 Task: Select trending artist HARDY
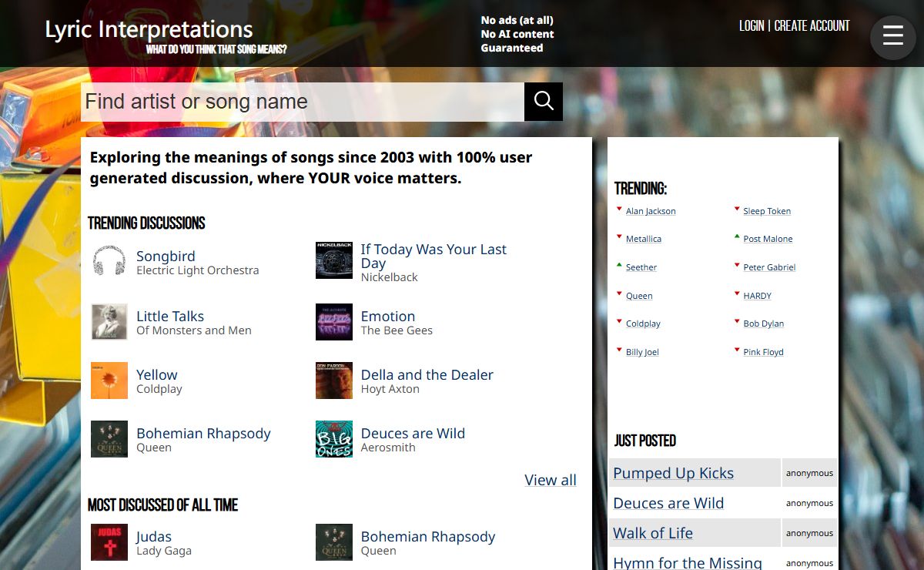[x=757, y=296]
